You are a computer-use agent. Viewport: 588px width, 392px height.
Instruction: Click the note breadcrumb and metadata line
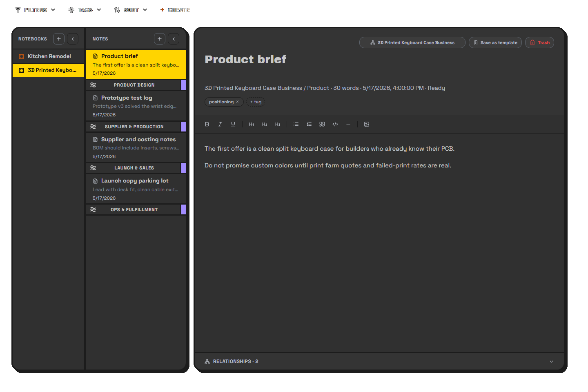pos(325,88)
